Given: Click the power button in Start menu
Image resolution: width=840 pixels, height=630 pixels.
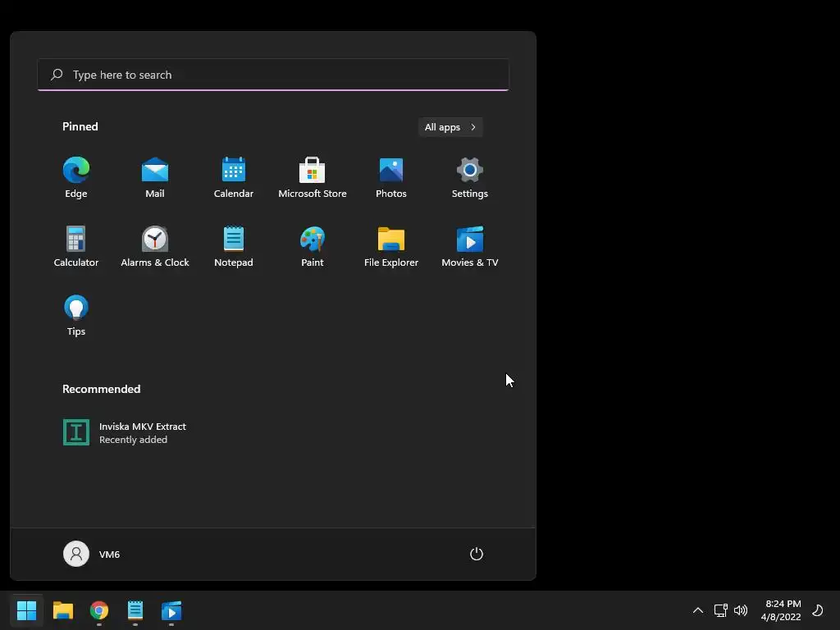Looking at the screenshot, I should 477,554.
